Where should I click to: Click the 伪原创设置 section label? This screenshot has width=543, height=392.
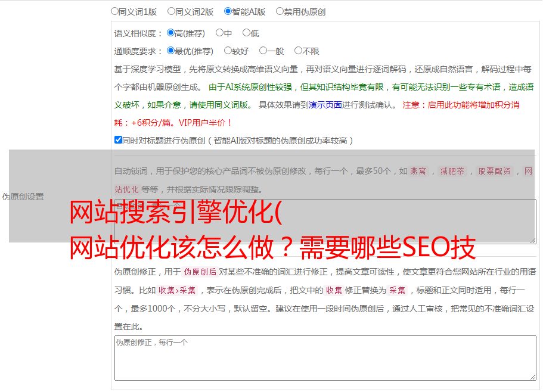tap(23, 197)
